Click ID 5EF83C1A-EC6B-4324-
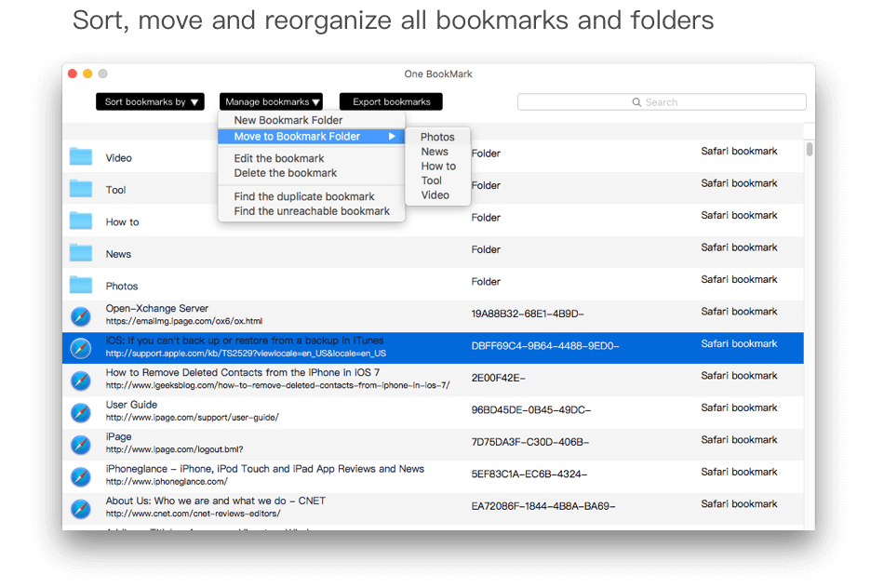The height and width of the screenshot is (588, 884). (x=529, y=474)
